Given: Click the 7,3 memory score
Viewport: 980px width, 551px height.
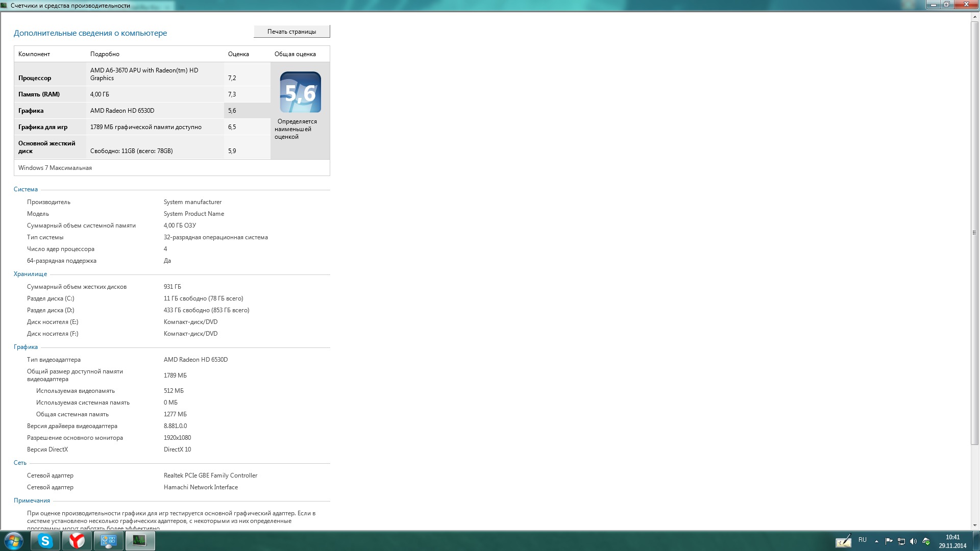Looking at the screenshot, I should click(x=232, y=94).
